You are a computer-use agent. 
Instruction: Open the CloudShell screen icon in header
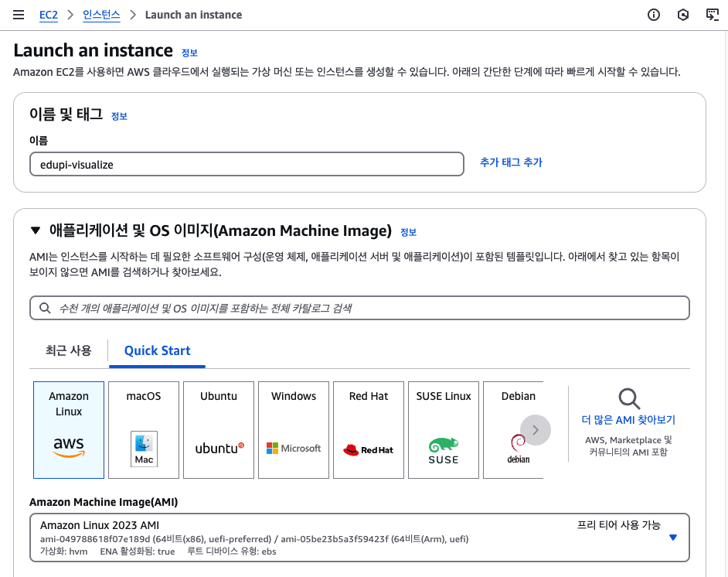pyautogui.click(x=713, y=15)
